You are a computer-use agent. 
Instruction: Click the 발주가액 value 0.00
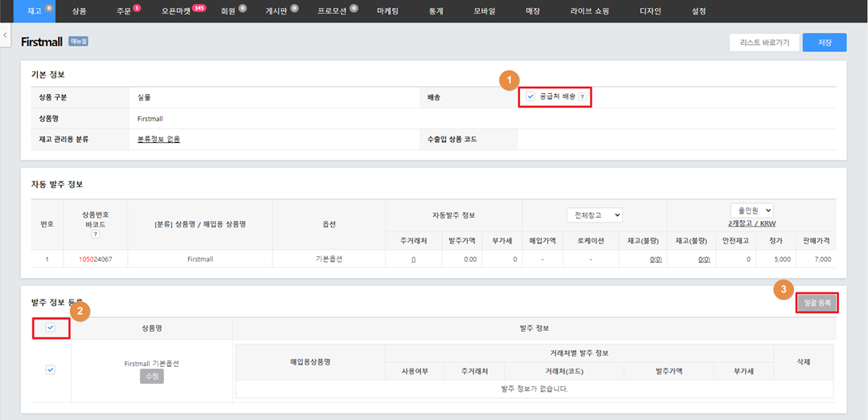470,259
